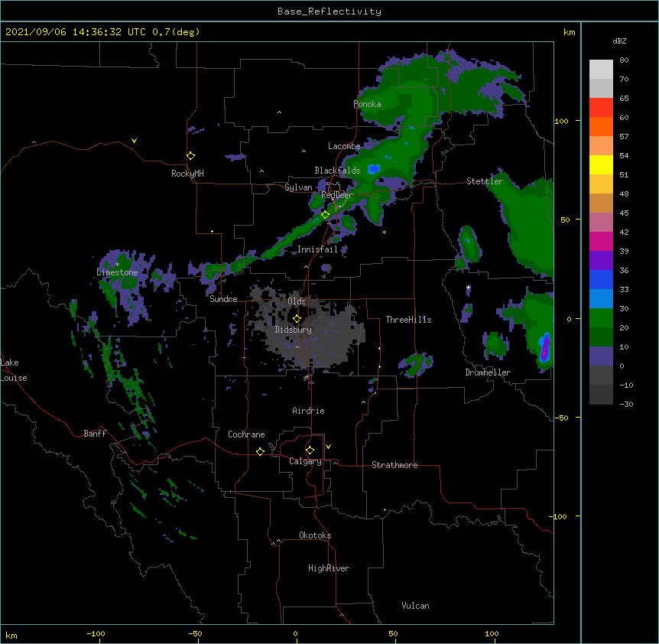Select the Stettler label
This screenshot has width=659, height=644.
(x=485, y=181)
